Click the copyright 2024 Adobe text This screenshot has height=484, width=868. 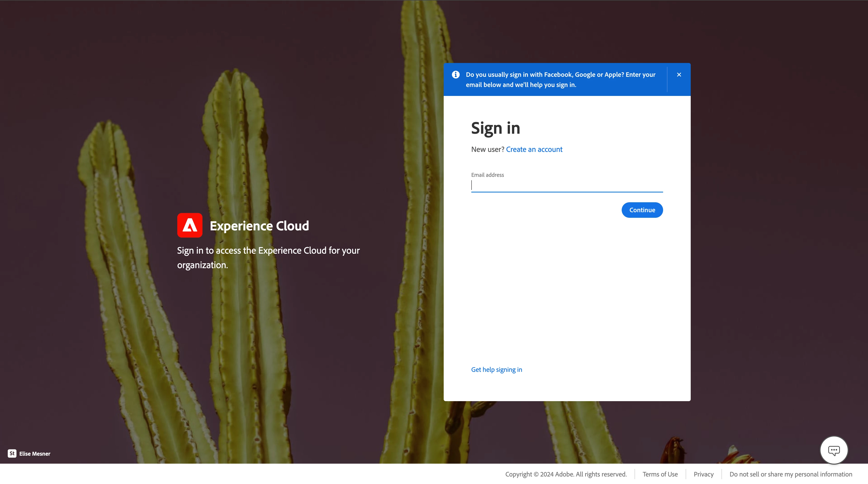[x=566, y=474]
